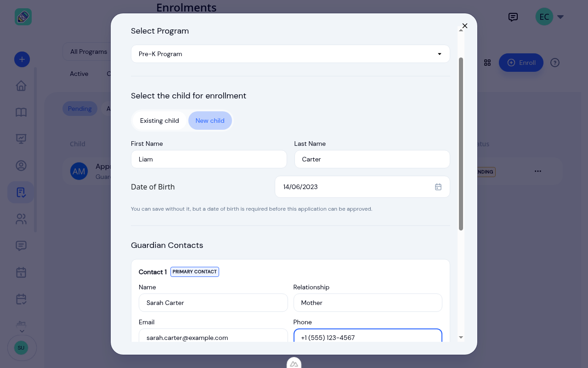The height and width of the screenshot is (368, 588).
Task: Click the dialog scrollbar thumb
Action: (461, 144)
